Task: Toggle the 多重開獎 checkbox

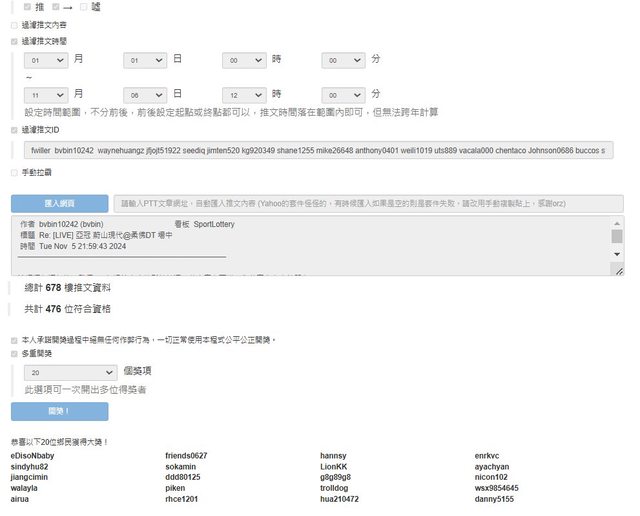Action: tap(14, 354)
